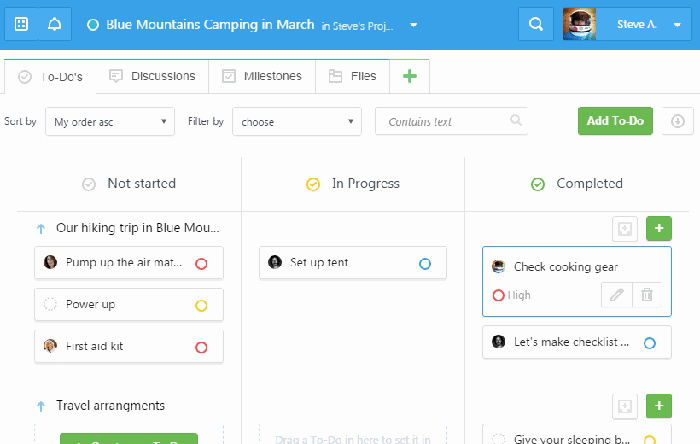Toggle status circle on Power up
This screenshot has width=700, height=444.
201,306
